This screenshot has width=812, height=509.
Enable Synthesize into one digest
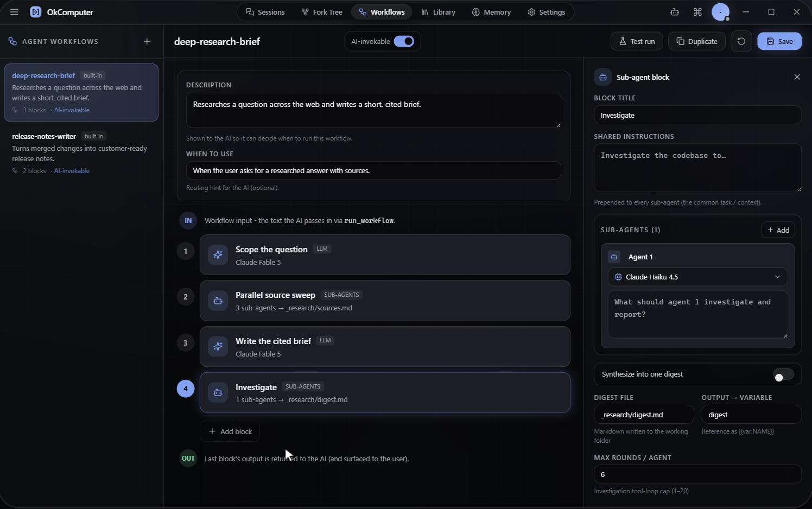pyautogui.click(x=783, y=374)
